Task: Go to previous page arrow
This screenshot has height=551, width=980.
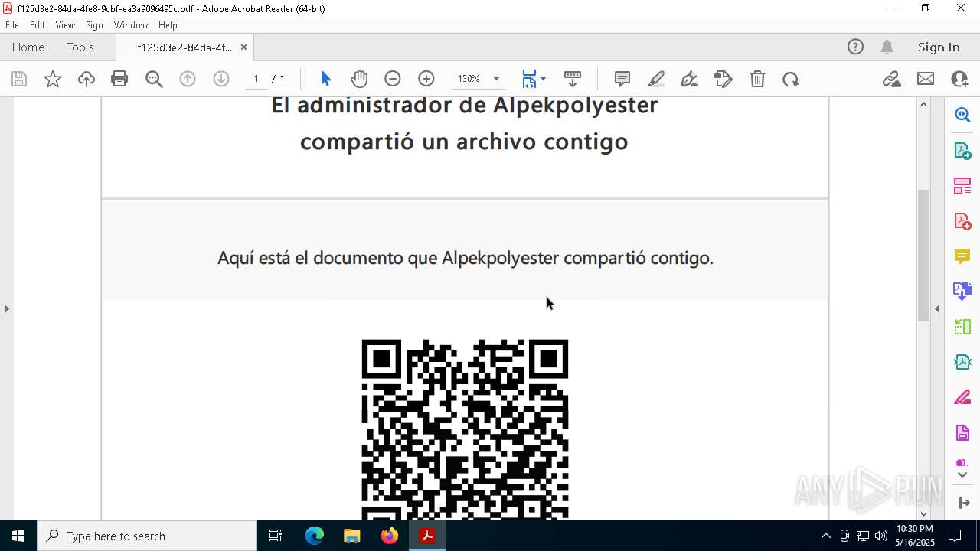Action: (188, 79)
